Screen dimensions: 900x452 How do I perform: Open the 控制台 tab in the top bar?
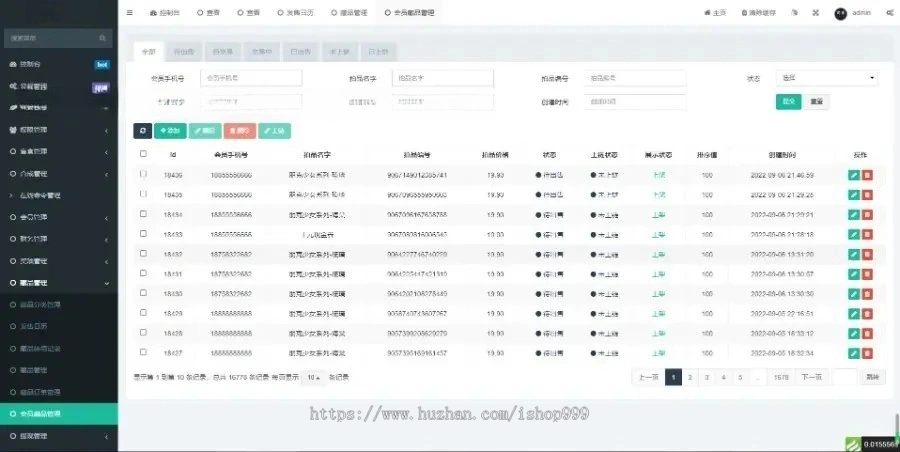[165, 13]
